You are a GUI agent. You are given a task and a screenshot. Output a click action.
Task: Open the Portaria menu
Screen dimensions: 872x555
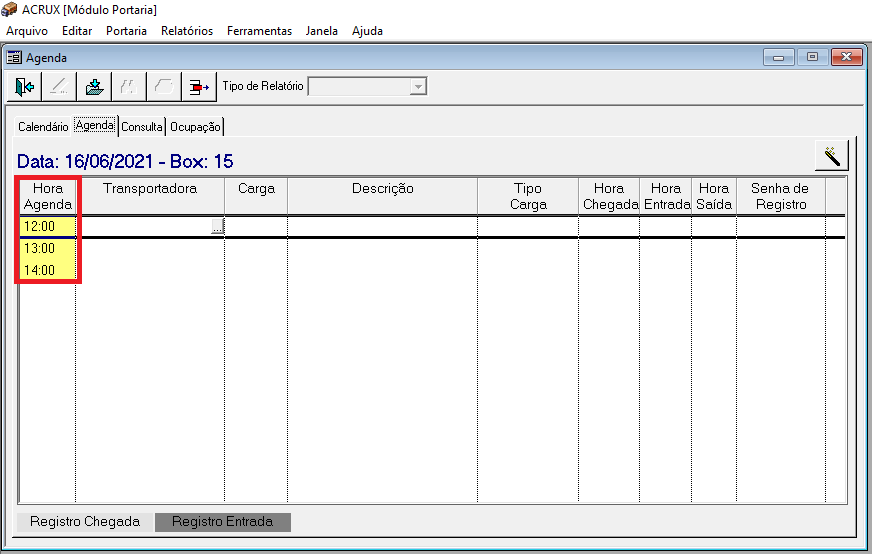click(x=126, y=31)
